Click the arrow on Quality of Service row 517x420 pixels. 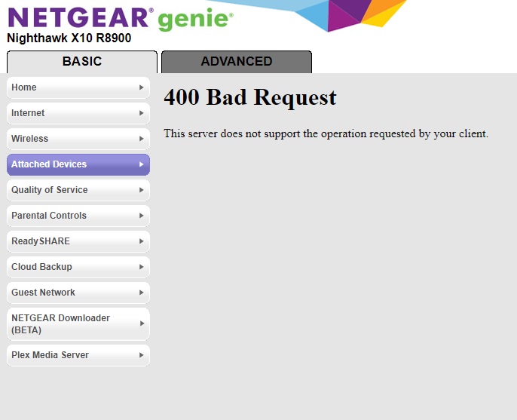(142, 190)
